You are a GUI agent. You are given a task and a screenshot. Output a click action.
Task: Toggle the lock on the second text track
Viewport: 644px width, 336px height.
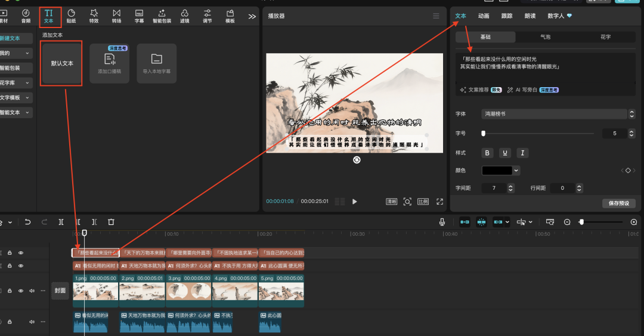[x=10, y=266]
